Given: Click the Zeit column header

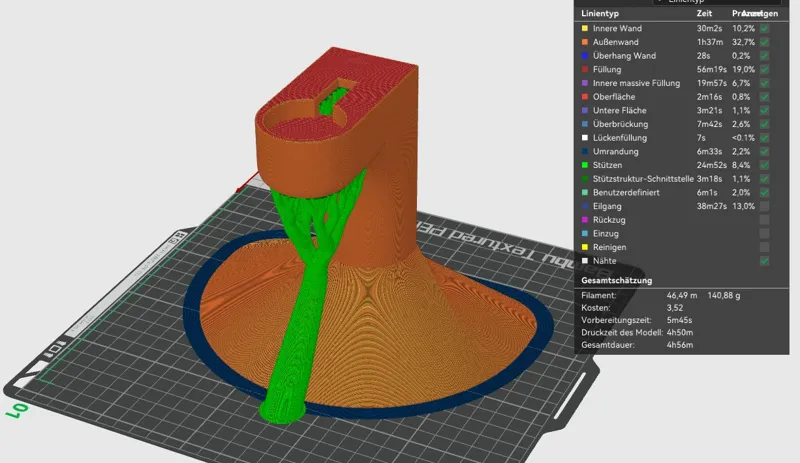Looking at the screenshot, I should (704, 14).
